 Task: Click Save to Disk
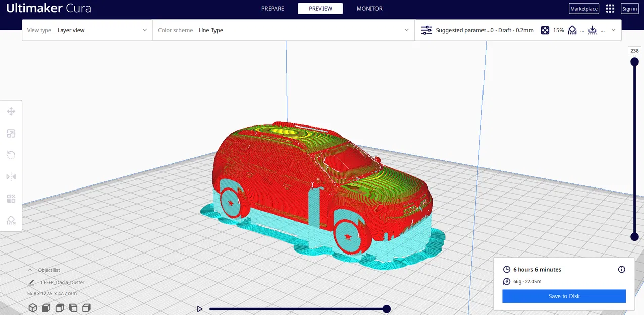coord(563,296)
